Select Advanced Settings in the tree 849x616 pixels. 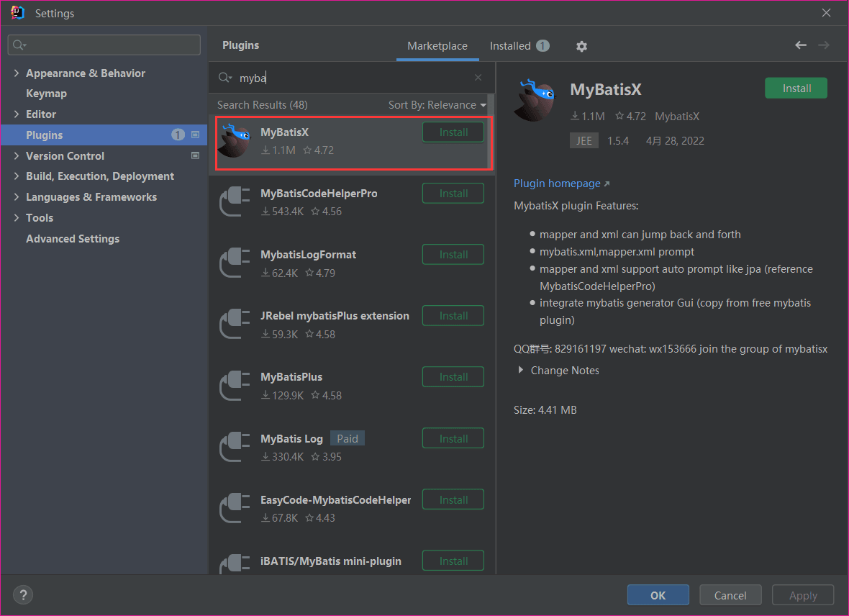pos(73,238)
